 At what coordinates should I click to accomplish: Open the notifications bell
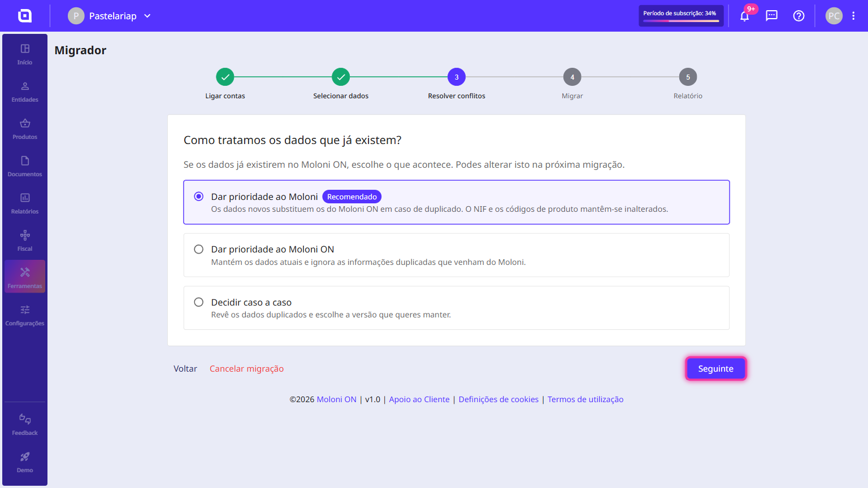745,16
